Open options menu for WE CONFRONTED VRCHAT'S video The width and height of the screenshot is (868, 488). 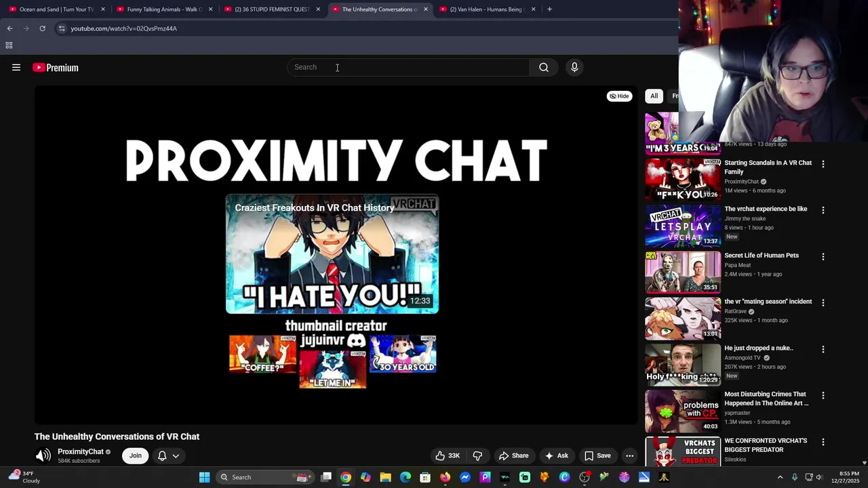tap(823, 442)
